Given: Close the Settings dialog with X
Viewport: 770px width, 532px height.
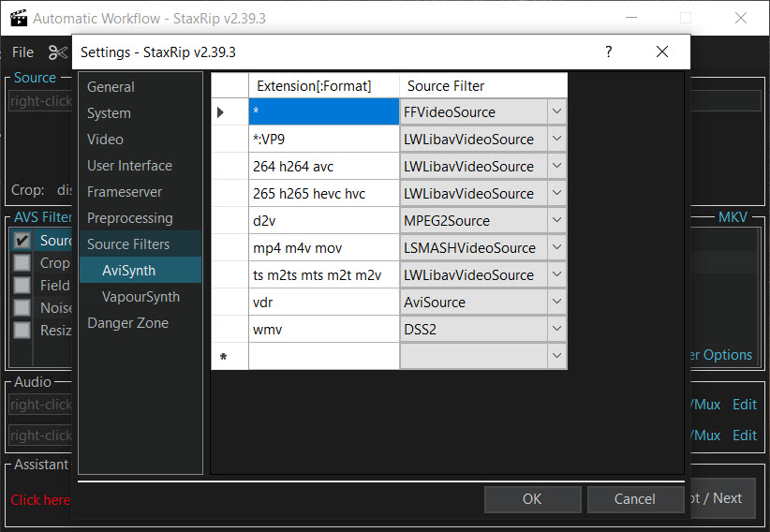Looking at the screenshot, I should coord(662,52).
